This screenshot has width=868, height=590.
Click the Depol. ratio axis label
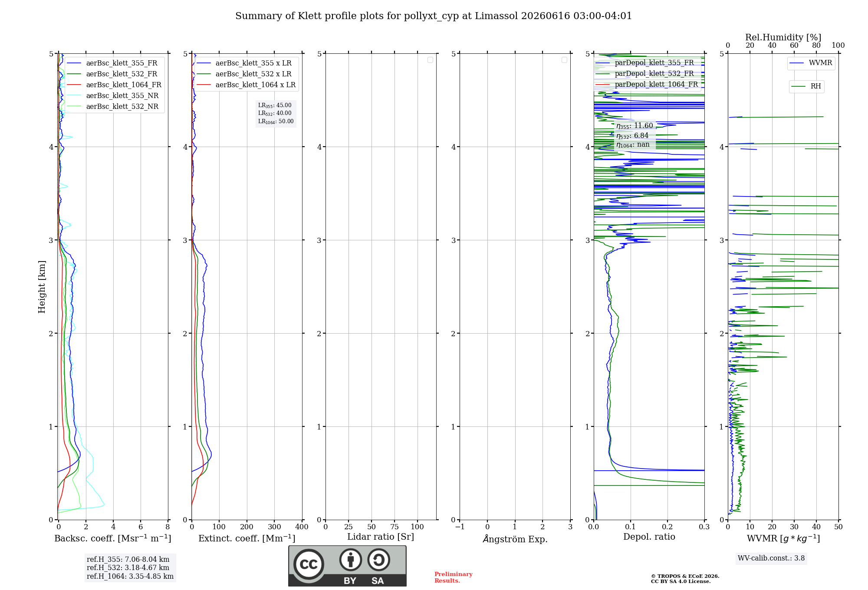pyautogui.click(x=649, y=537)
